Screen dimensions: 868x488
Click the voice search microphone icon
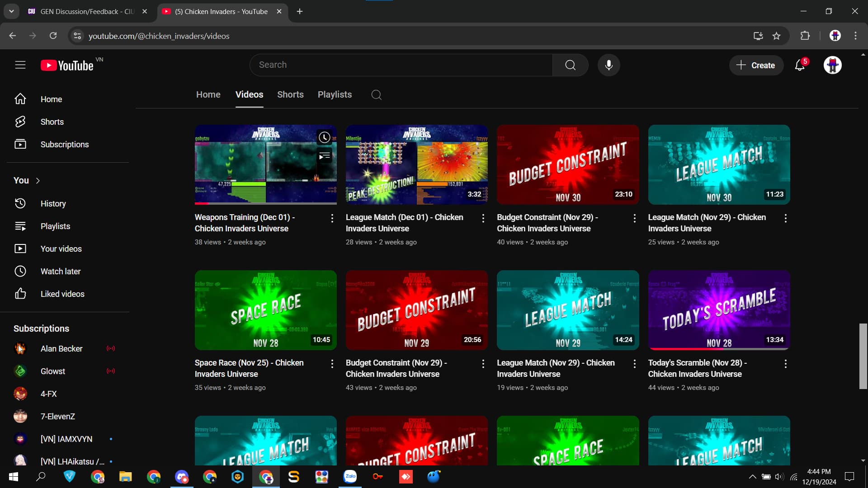click(609, 65)
